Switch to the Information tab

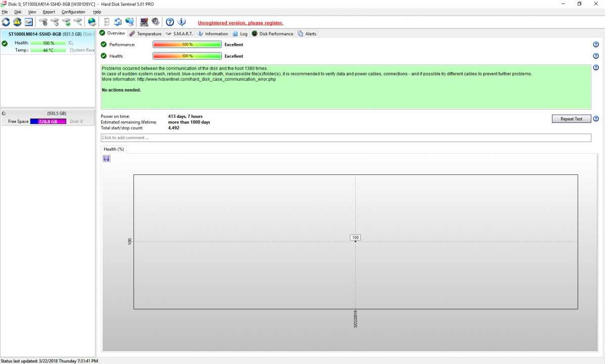(213, 33)
